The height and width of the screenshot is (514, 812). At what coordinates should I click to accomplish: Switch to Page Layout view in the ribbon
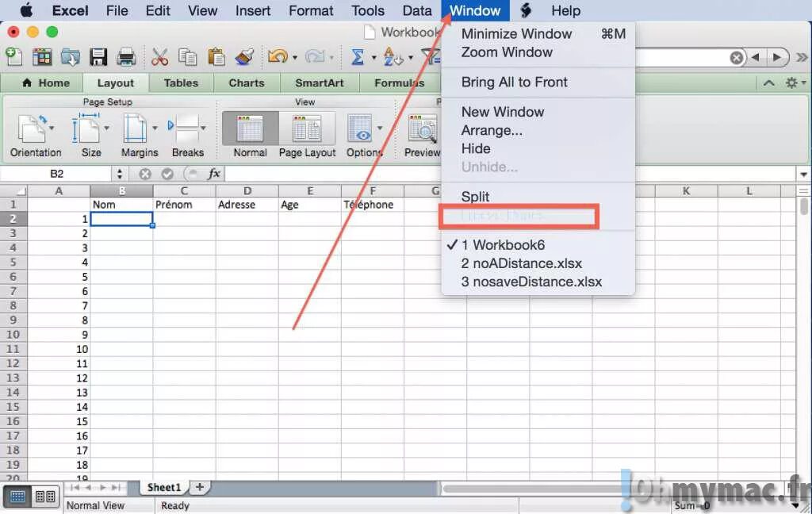307,136
